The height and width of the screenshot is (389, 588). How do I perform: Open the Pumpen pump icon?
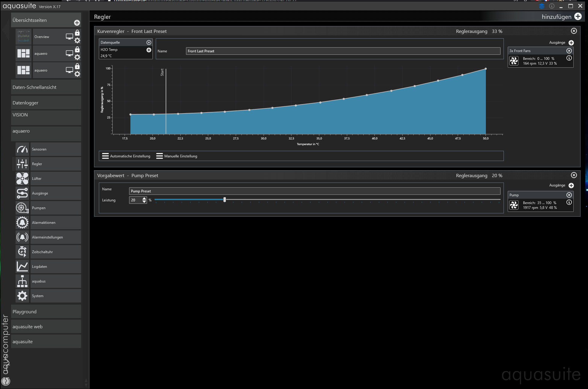tap(22, 208)
